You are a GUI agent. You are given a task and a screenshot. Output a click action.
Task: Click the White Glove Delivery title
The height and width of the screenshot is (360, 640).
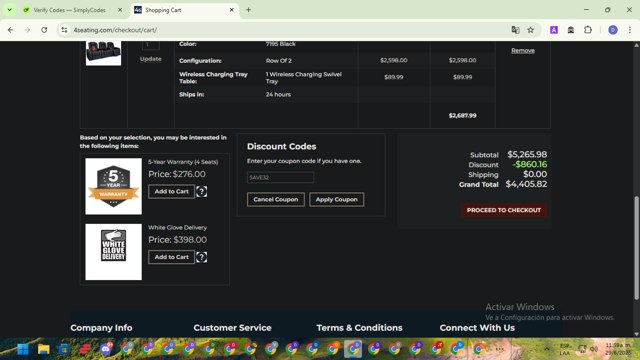[x=177, y=228]
